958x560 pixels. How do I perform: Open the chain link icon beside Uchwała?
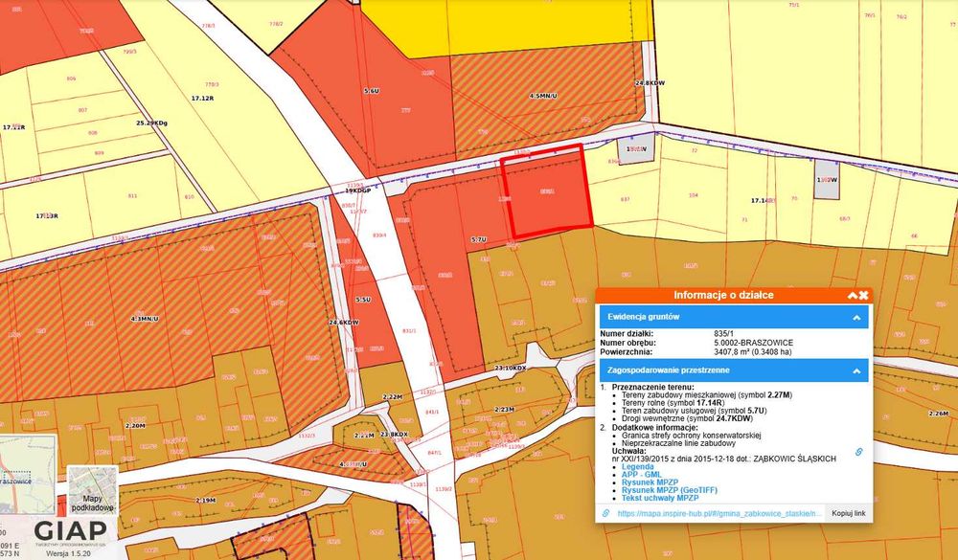(x=858, y=452)
